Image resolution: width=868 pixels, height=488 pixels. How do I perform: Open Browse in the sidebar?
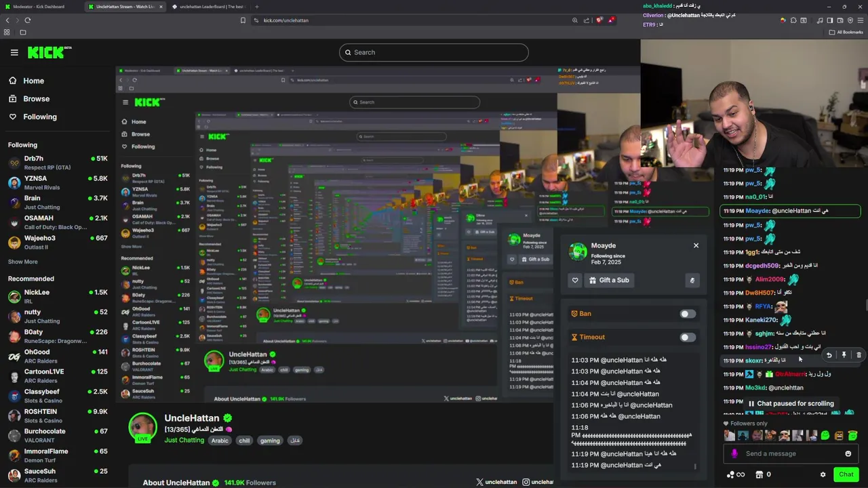36,98
